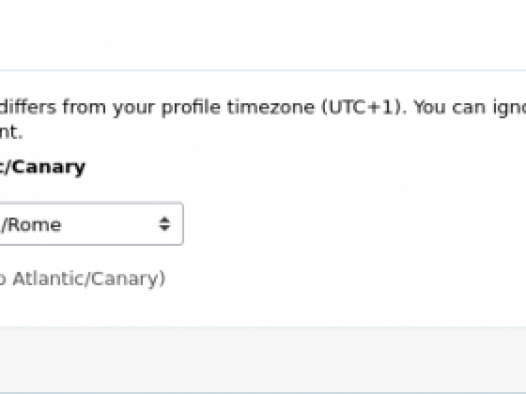
Task: Click the upward arrow of the select control
Action: 164,220
